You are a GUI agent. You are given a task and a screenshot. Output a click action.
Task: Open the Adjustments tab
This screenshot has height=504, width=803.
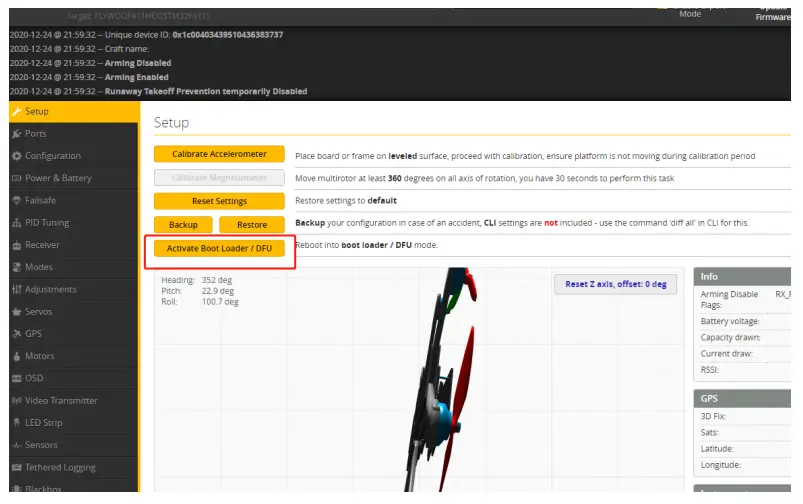pyautogui.click(x=74, y=289)
